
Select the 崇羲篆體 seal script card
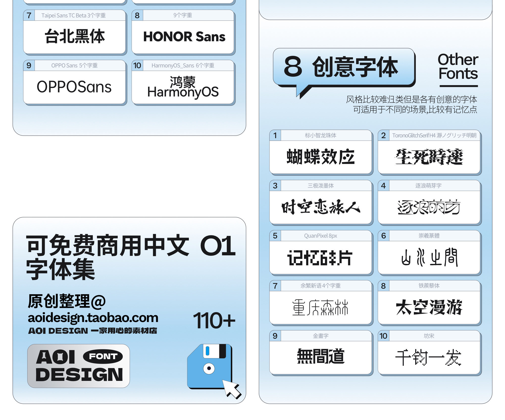coord(429,257)
